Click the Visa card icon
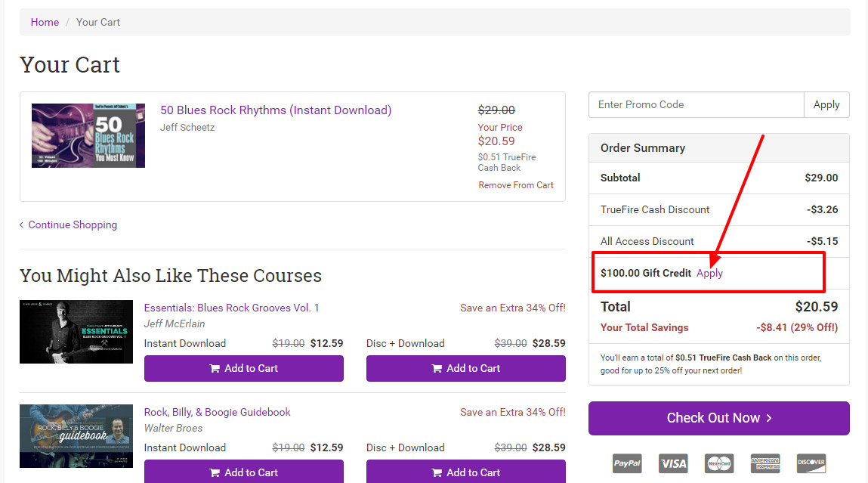Image resolution: width=868 pixels, height=483 pixels. 673,463
